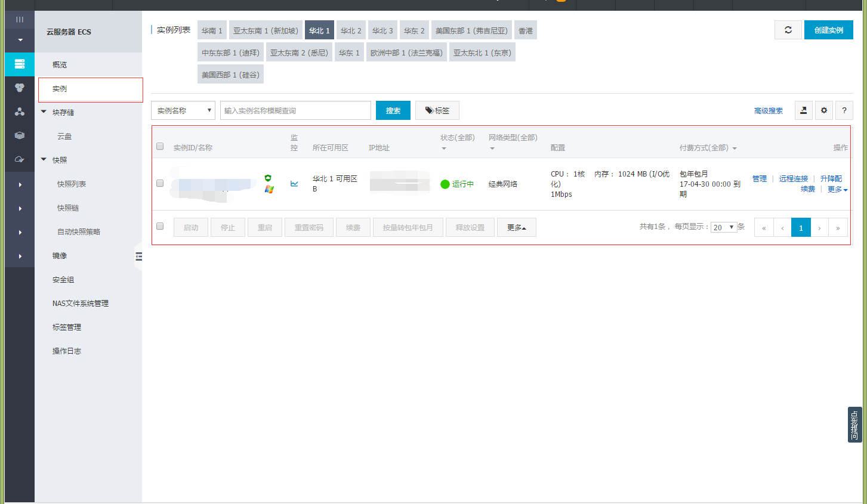
Task: Open 操作日志 in the ECS sidebar
Action: coord(67,351)
